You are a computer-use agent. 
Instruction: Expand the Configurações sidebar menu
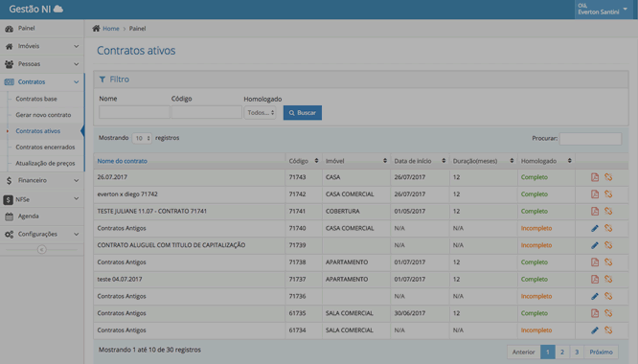pyautogui.click(x=42, y=235)
